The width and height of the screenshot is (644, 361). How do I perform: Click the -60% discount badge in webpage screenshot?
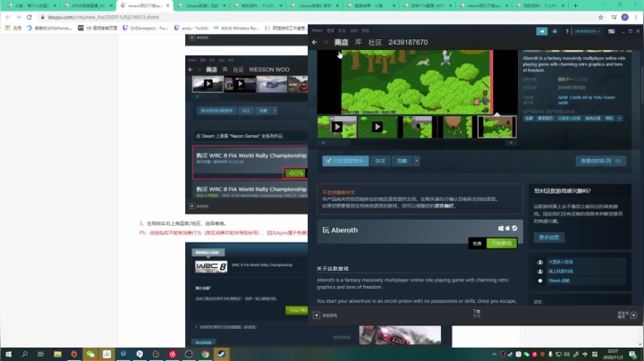(295, 173)
